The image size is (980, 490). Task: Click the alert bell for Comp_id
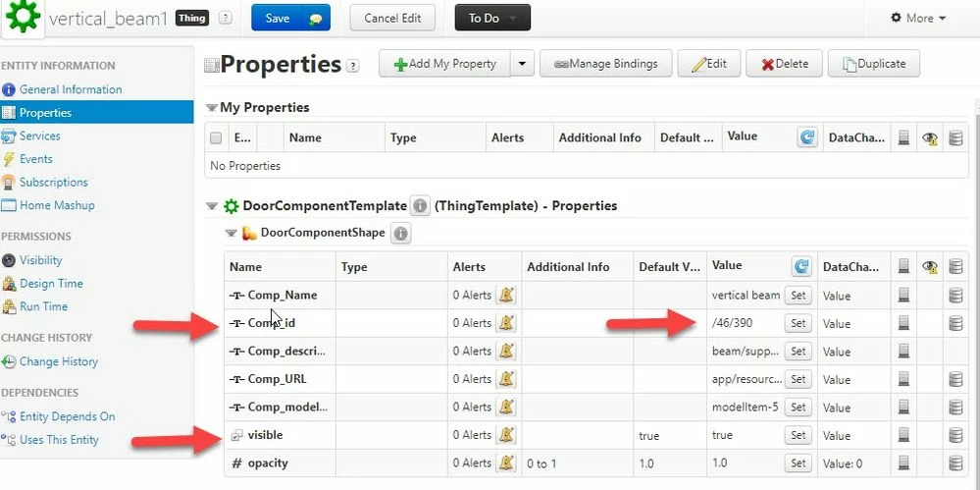point(506,323)
